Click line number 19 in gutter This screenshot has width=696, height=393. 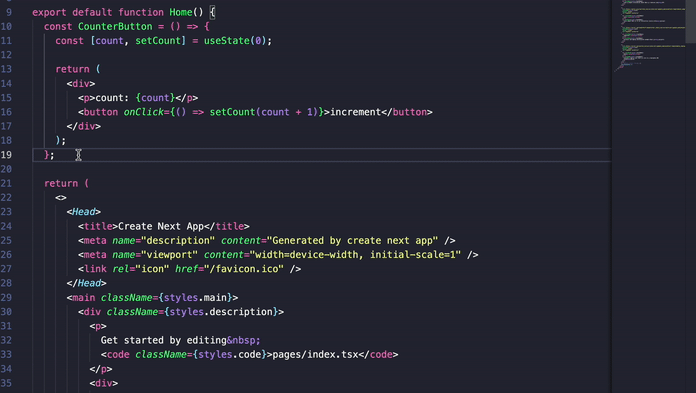tap(7, 155)
